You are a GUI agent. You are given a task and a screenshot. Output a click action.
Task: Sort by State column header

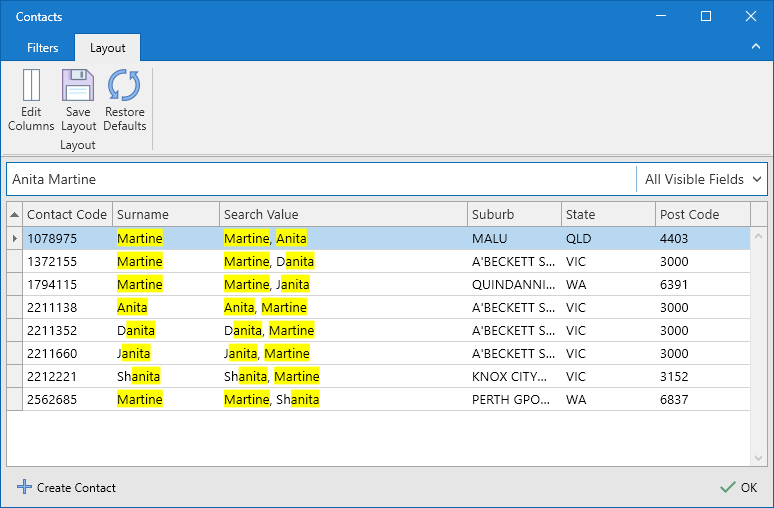click(x=608, y=214)
